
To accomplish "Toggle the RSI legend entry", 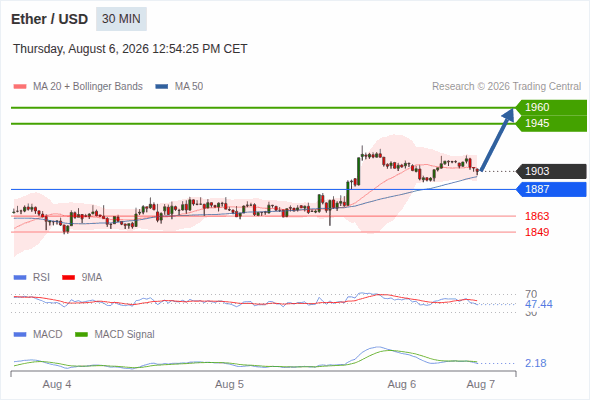I will coord(32,277).
